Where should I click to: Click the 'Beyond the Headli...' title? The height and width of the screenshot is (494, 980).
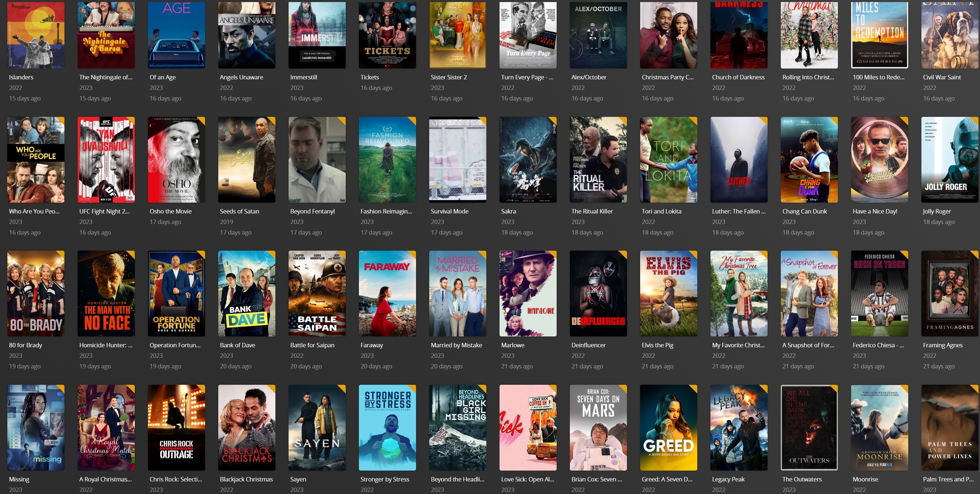point(457,480)
